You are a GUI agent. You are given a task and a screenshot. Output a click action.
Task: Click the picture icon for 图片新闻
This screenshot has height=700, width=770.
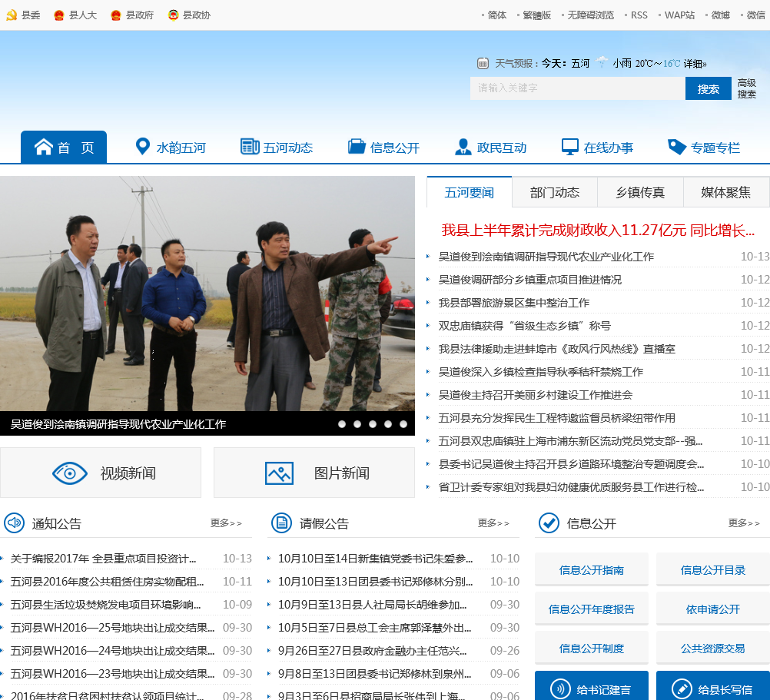(x=279, y=473)
